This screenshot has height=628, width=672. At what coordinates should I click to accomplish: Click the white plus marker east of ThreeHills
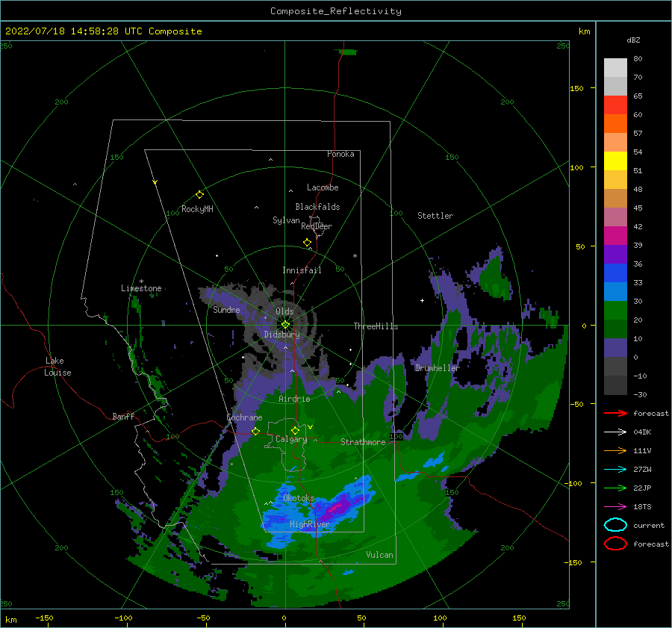(422, 300)
